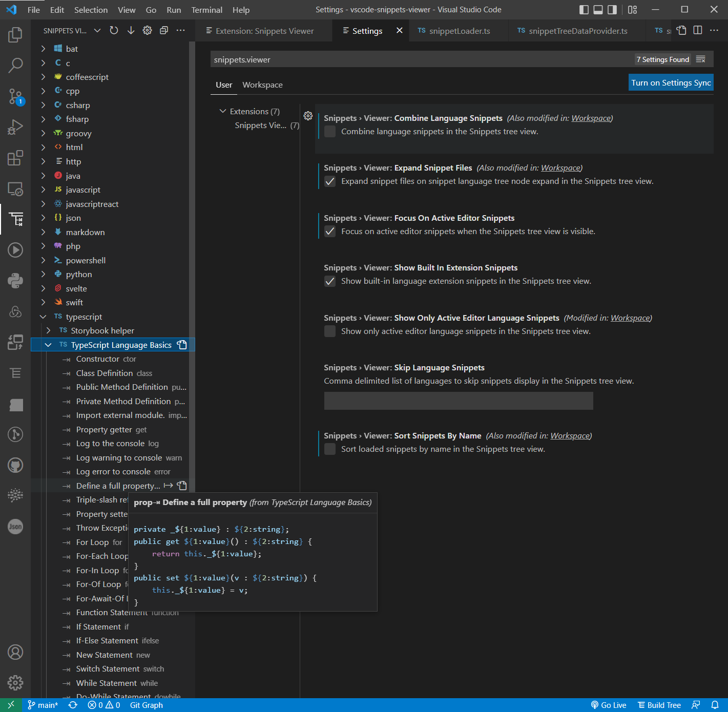728x712 pixels.
Task: Toggle the primary side bar layout icon
Action: (584, 10)
